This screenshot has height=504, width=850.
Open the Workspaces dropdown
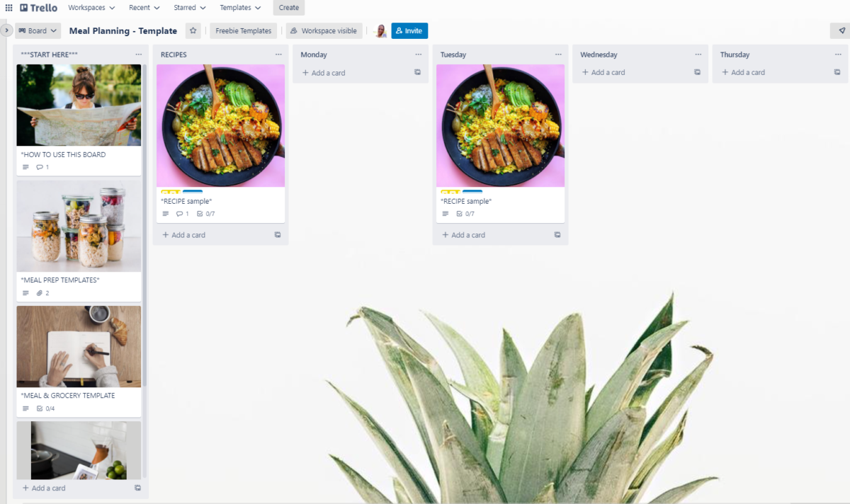point(91,8)
